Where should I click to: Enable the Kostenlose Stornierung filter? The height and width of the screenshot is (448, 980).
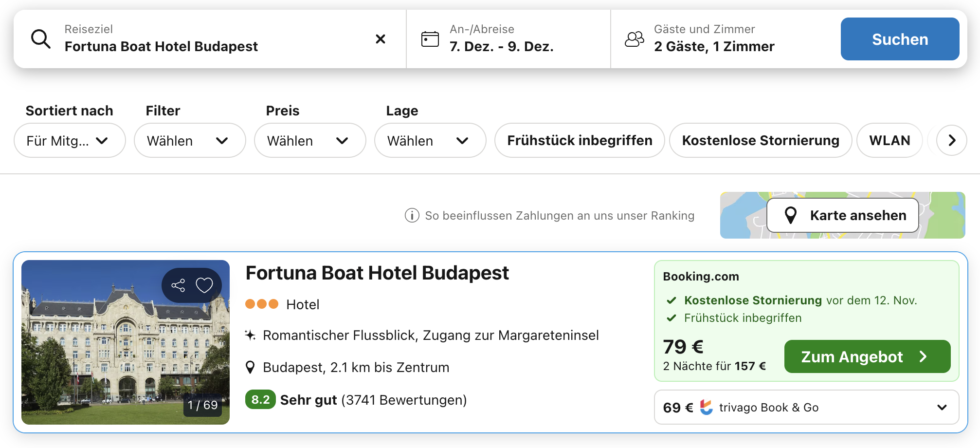[760, 141]
